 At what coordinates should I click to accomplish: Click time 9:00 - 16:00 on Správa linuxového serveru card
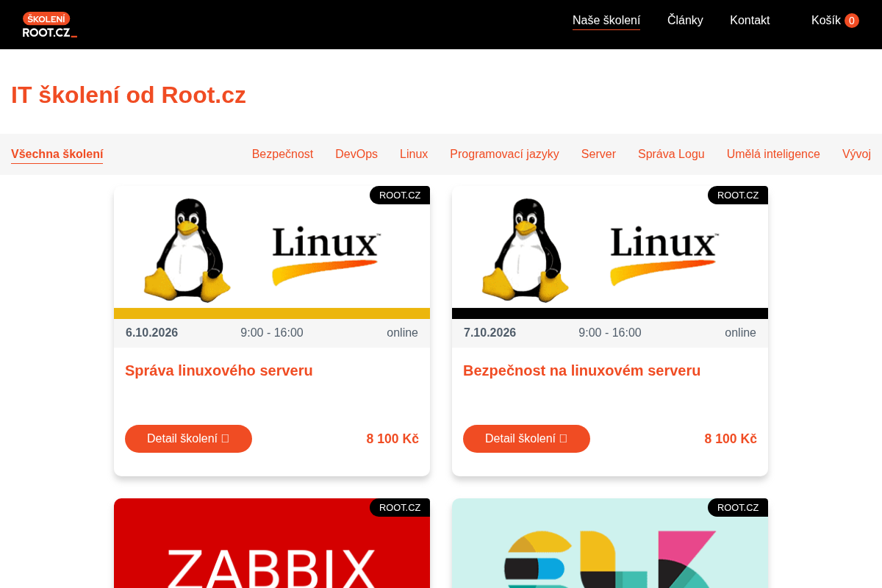272,333
